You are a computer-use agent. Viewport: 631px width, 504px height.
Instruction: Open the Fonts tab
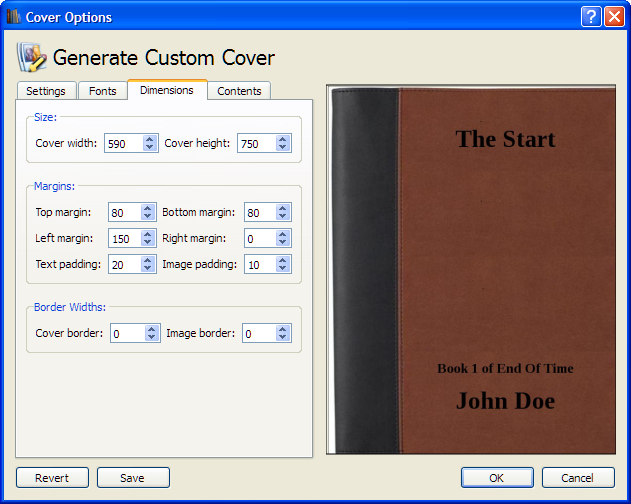[x=102, y=91]
